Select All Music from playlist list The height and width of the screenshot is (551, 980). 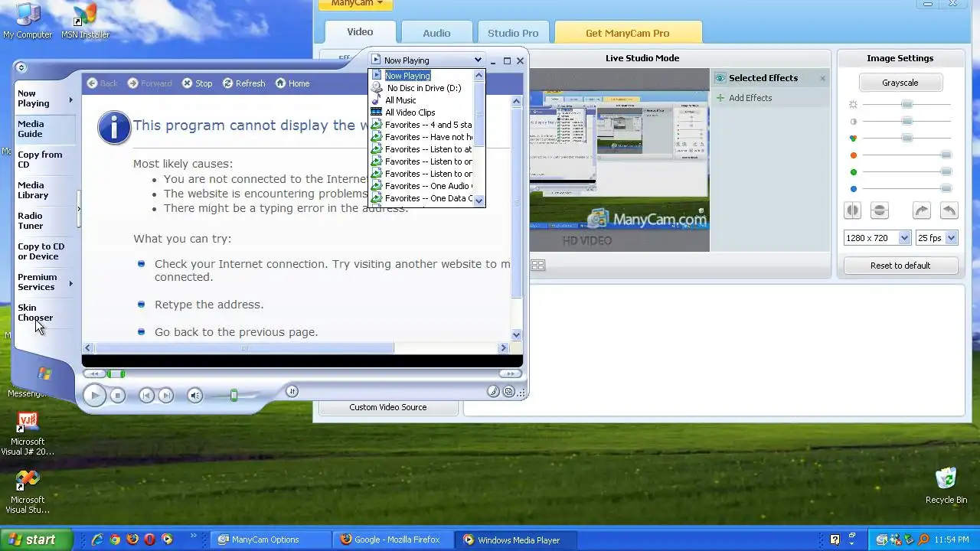[400, 100]
